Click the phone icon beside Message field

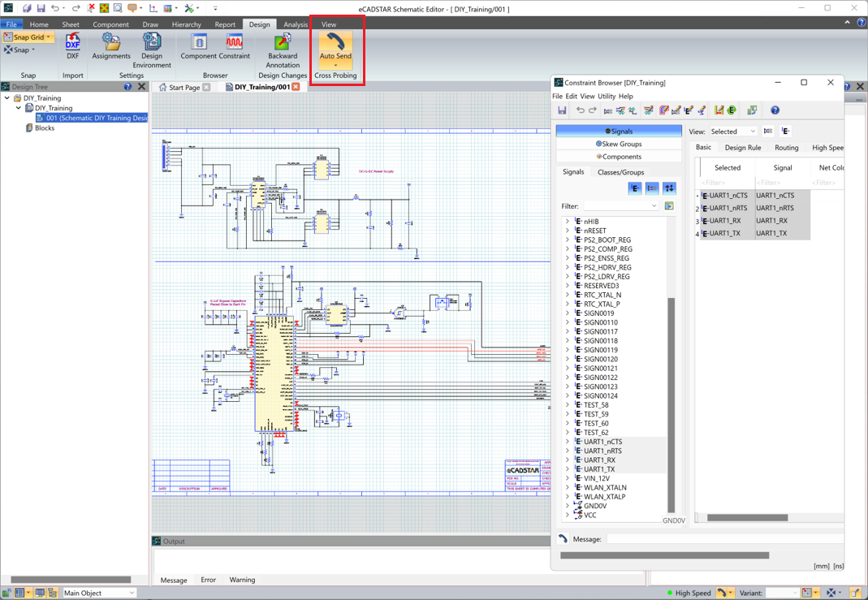[563, 538]
